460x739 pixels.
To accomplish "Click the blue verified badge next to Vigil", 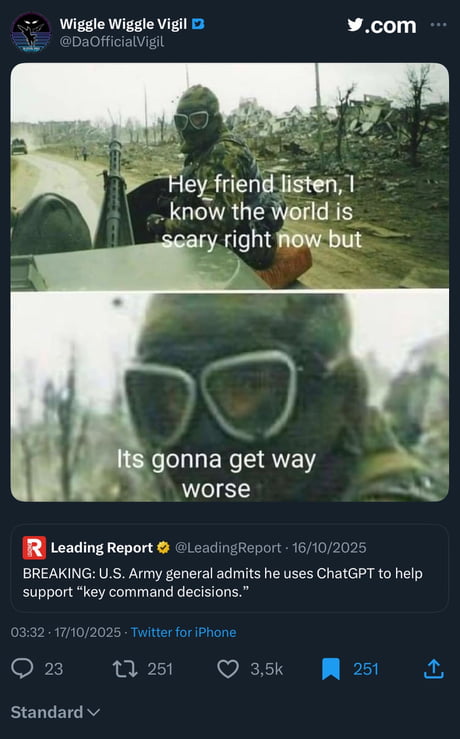I will (198, 24).
